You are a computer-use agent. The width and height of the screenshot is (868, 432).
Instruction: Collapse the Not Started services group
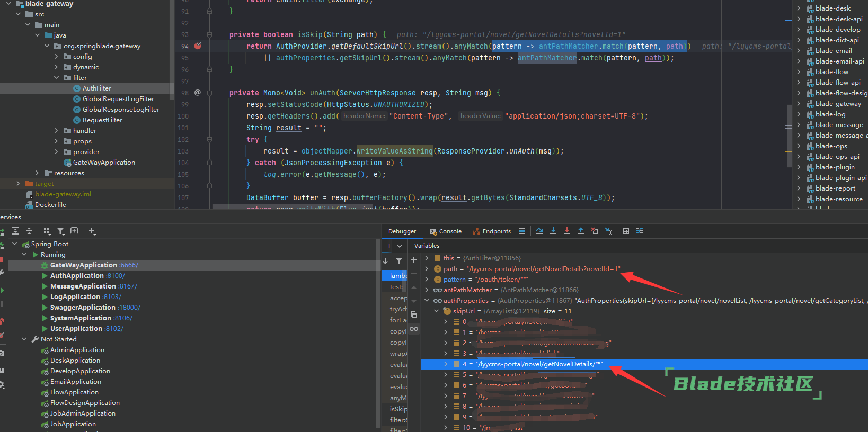24,339
